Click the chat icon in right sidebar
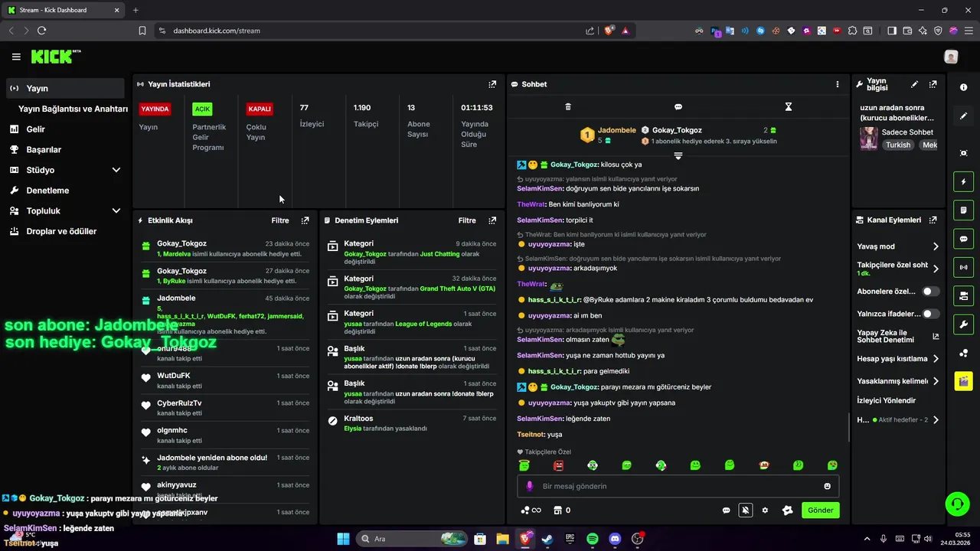 (x=963, y=239)
